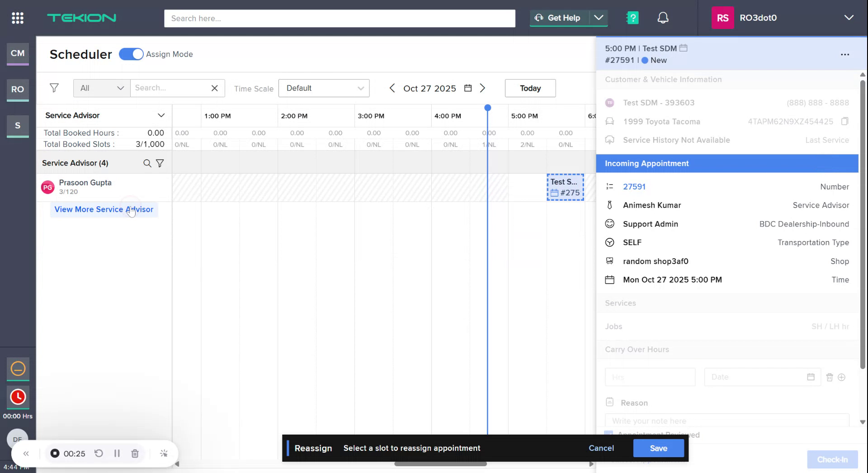Search advisors using the magnifier icon
This screenshot has width=868, height=473.
pos(147,163)
